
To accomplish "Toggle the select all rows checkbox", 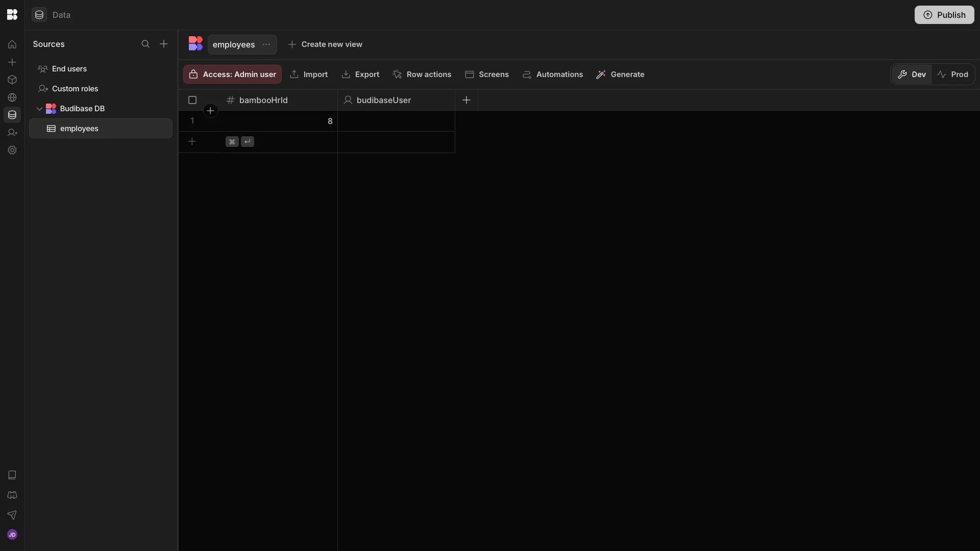I will pos(192,101).
